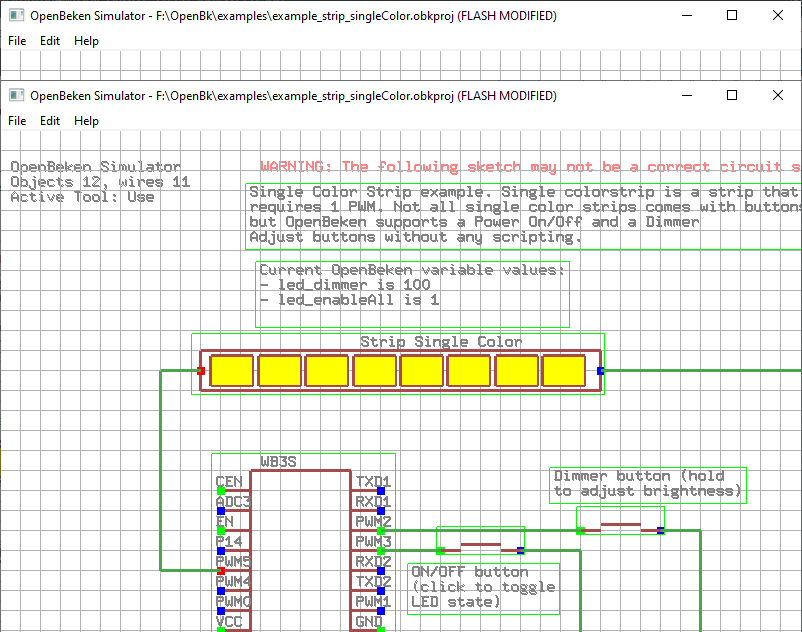Click the RXD1 pin on WB3S
The width and height of the screenshot is (802, 632).
pyautogui.click(x=381, y=511)
